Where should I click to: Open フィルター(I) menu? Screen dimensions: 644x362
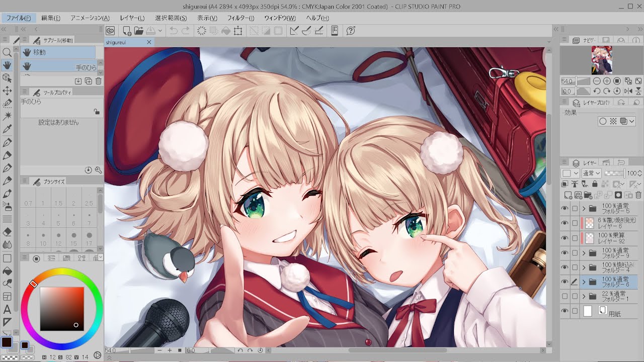241,18
